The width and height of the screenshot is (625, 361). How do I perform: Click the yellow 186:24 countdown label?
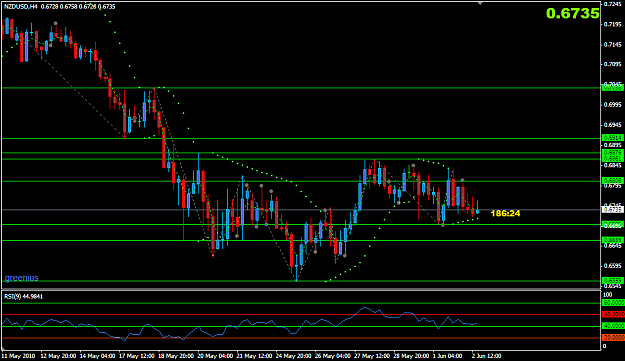[x=505, y=214]
